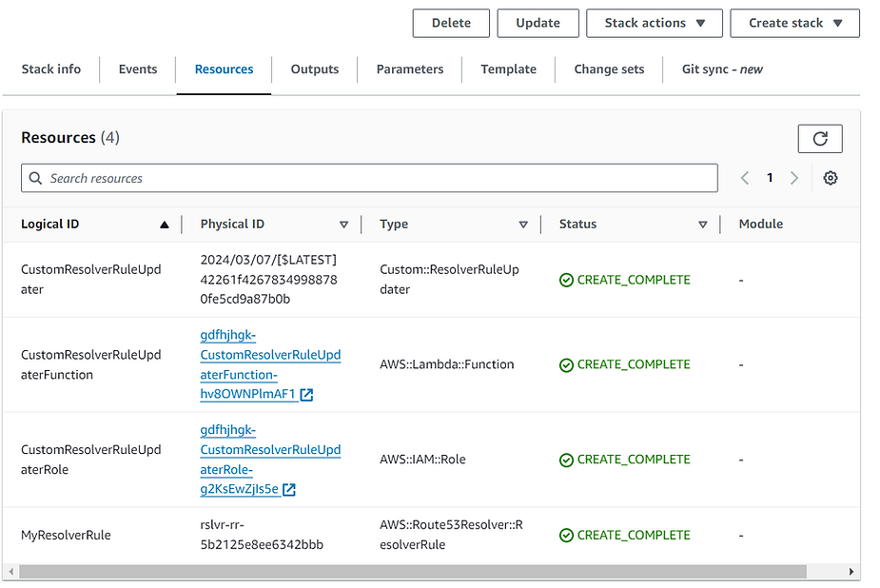Go to previous page arrow

(x=745, y=178)
